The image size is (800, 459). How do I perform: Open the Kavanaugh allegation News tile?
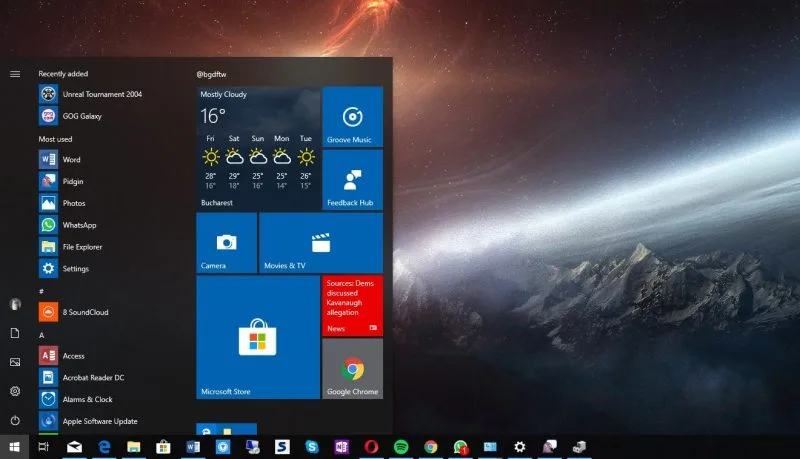[352, 306]
